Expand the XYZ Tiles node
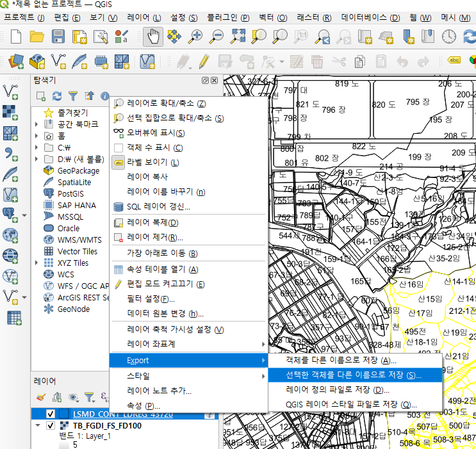 (x=37, y=263)
